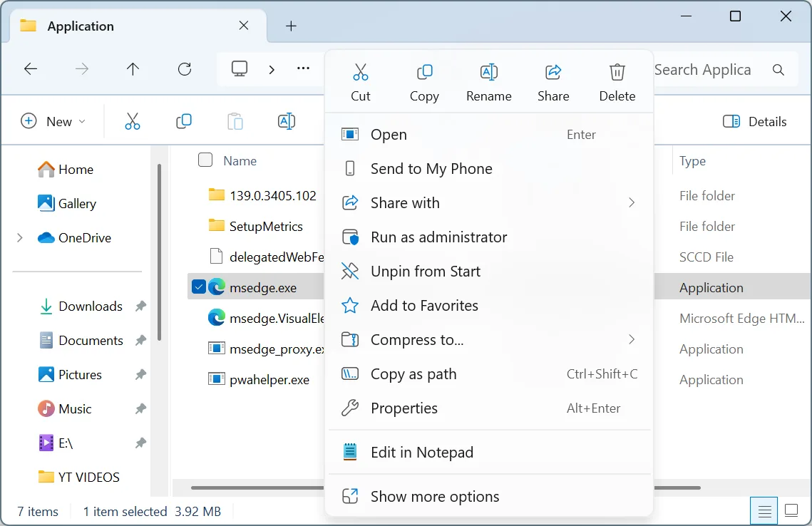Click the toolbar Rename icon
Screen dimensions: 812x526
click(287, 121)
